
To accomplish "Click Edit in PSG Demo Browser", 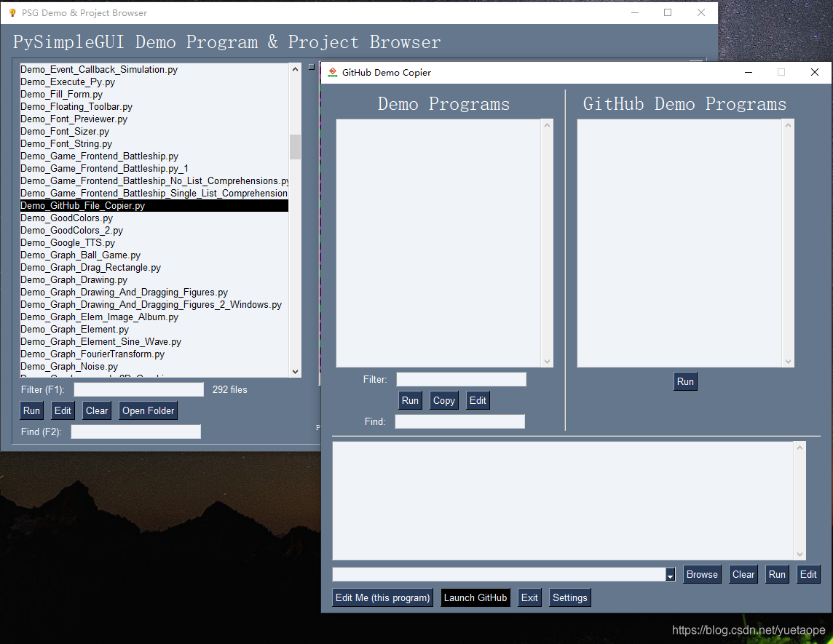I will point(63,410).
